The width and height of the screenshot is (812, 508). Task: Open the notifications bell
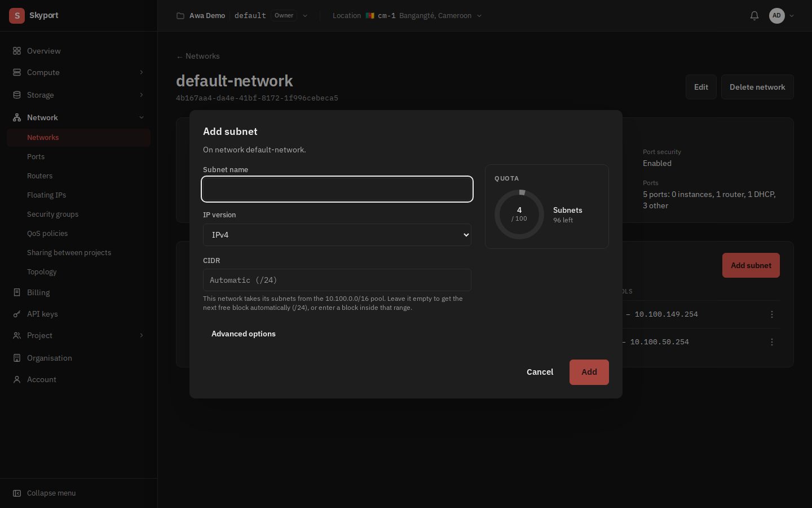(x=754, y=16)
